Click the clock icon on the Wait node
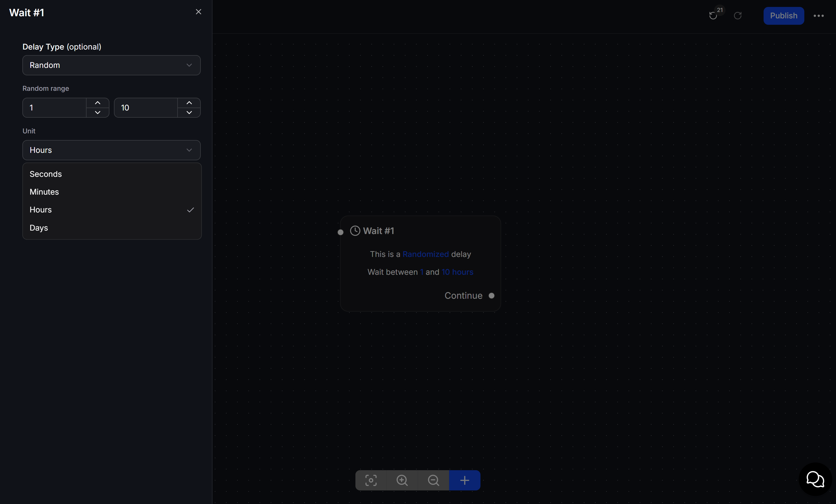The height and width of the screenshot is (504, 836). point(355,231)
